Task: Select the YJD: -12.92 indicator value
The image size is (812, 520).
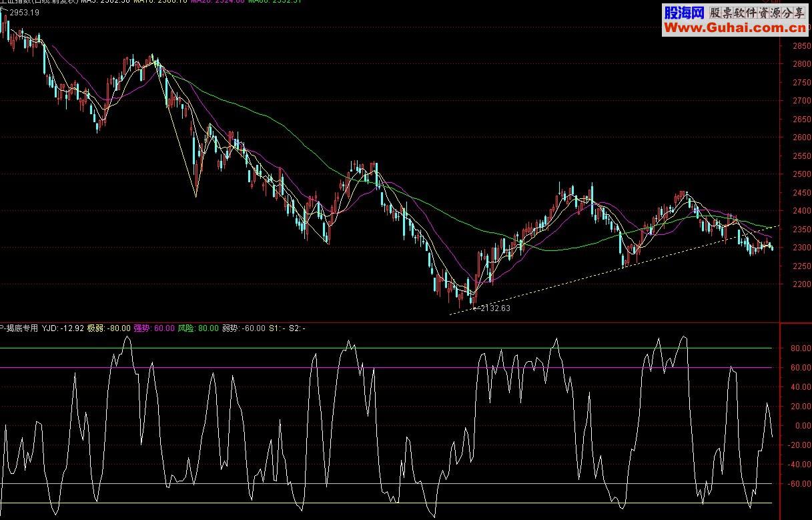Action: pos(63,328)
